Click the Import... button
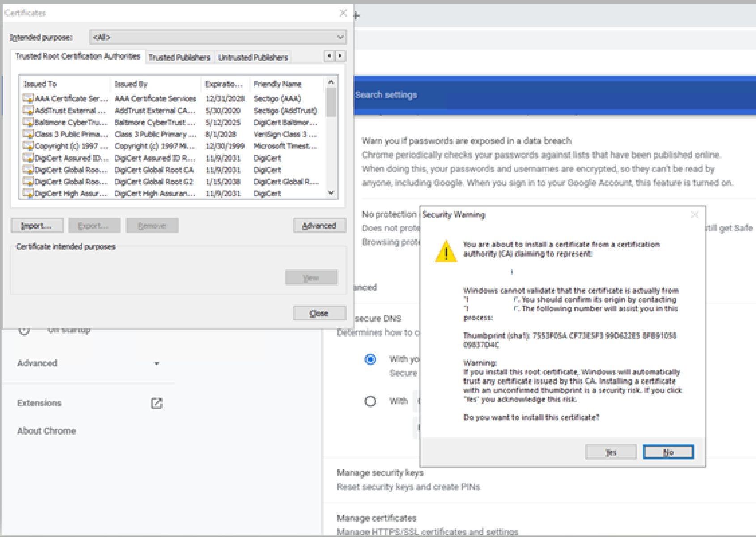The height and width of the screenshot is (537, 756). [37, 226]
